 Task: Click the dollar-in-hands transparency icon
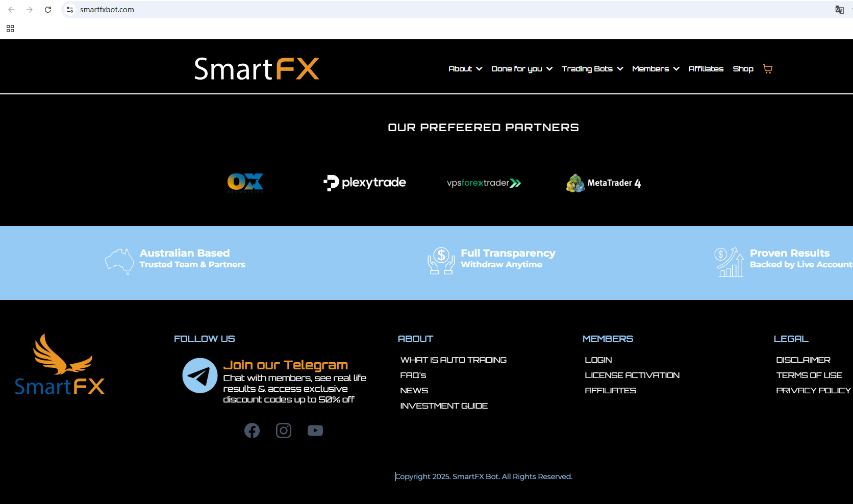(441, 261)
